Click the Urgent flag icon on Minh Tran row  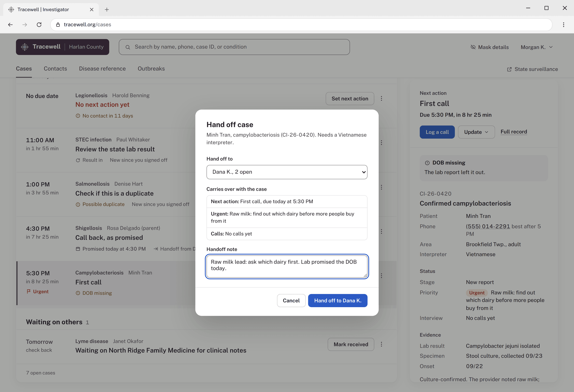29,292
